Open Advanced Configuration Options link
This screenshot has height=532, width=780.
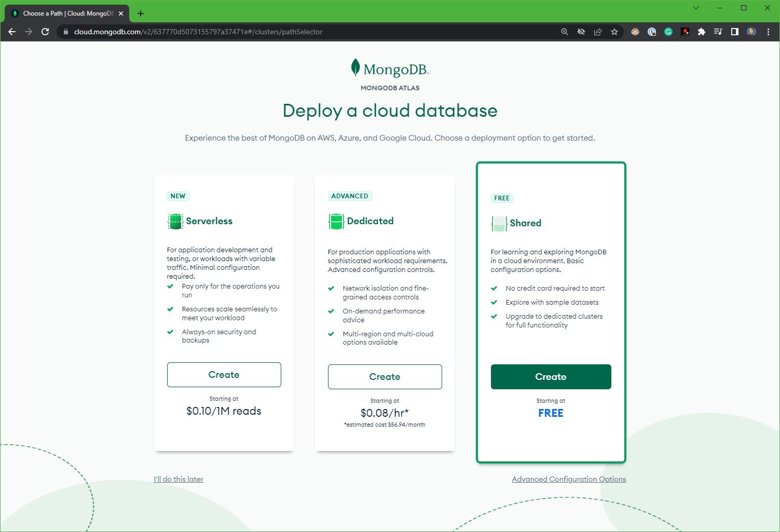click(x=569, y=479)
